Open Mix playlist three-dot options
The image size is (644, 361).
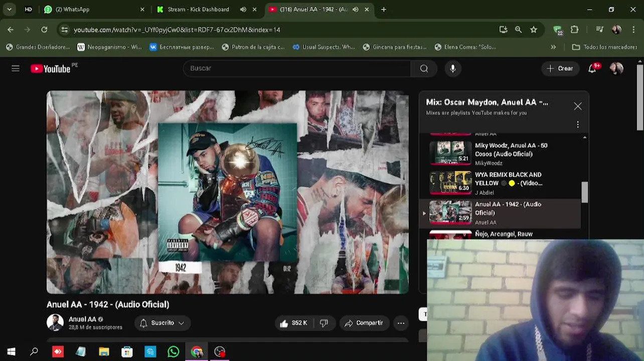578,124
